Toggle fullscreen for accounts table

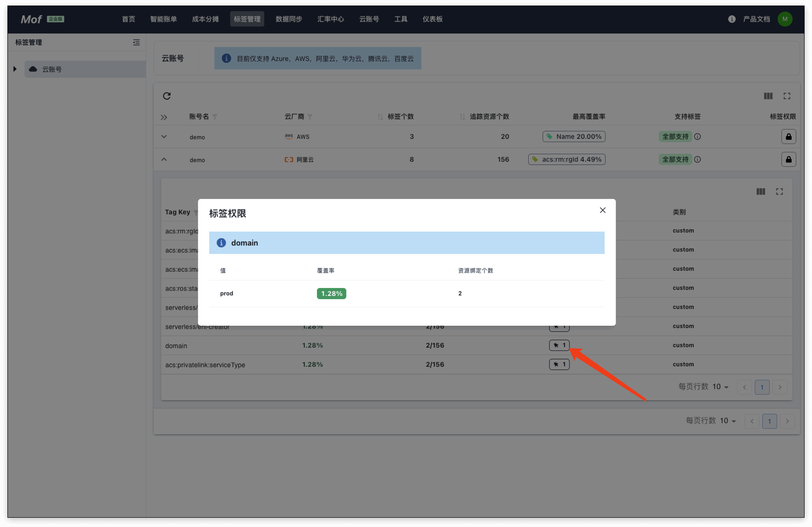[x=787, y=96]
